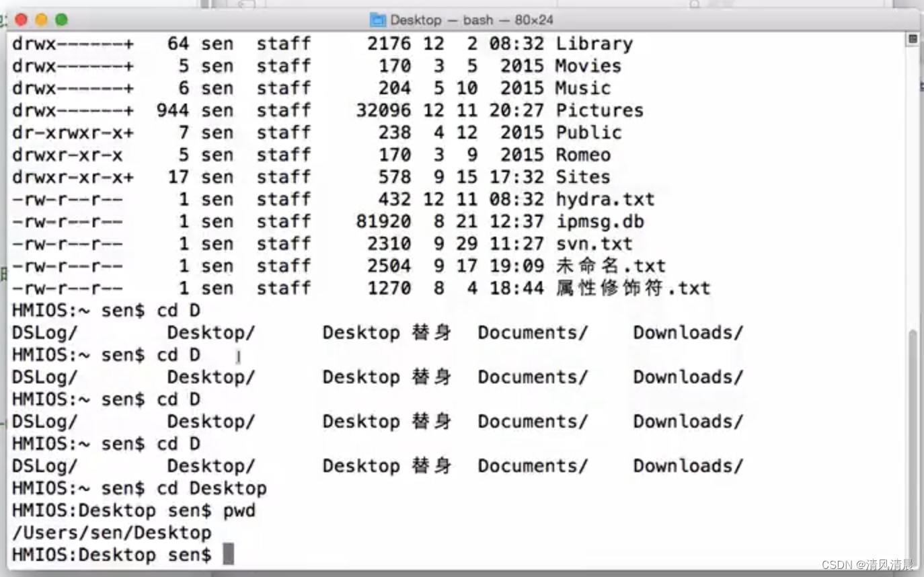Click the "pwd" command text
Image resolution: width=924 pixels, height=577 pixels.
point(239,510)
